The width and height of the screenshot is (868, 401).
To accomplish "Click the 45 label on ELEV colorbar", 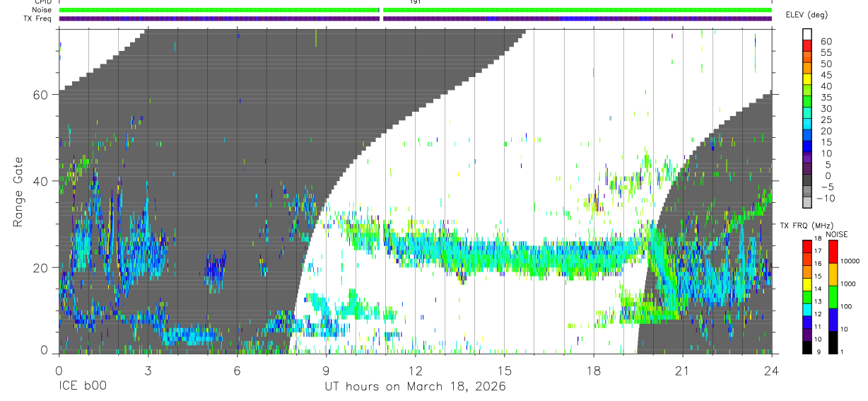I will pyautogui.click(x=826, y=76).
